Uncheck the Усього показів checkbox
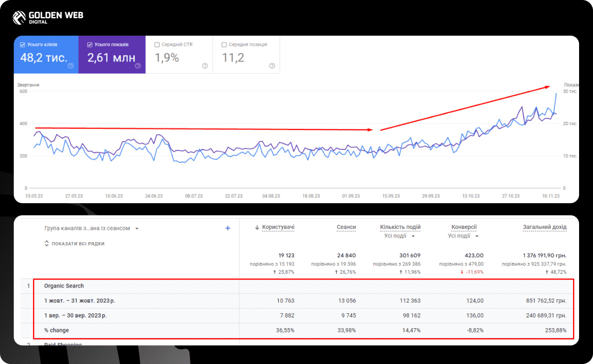593x364 pixels. (89, 44)
